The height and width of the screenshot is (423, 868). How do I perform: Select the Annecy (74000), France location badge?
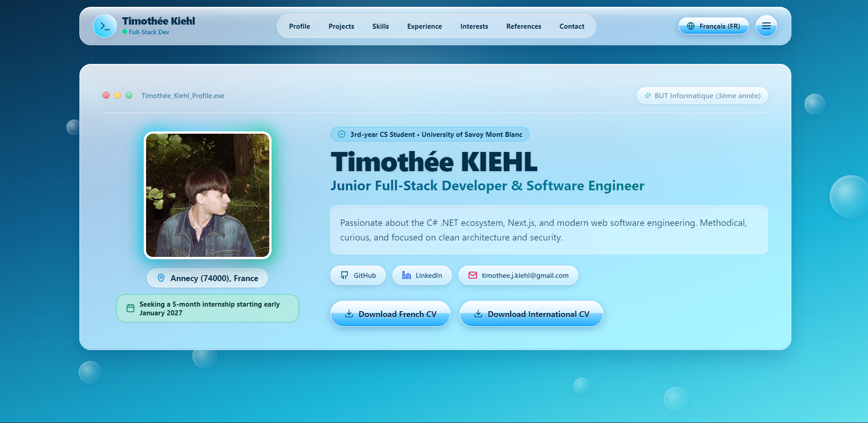click(207, 278)
